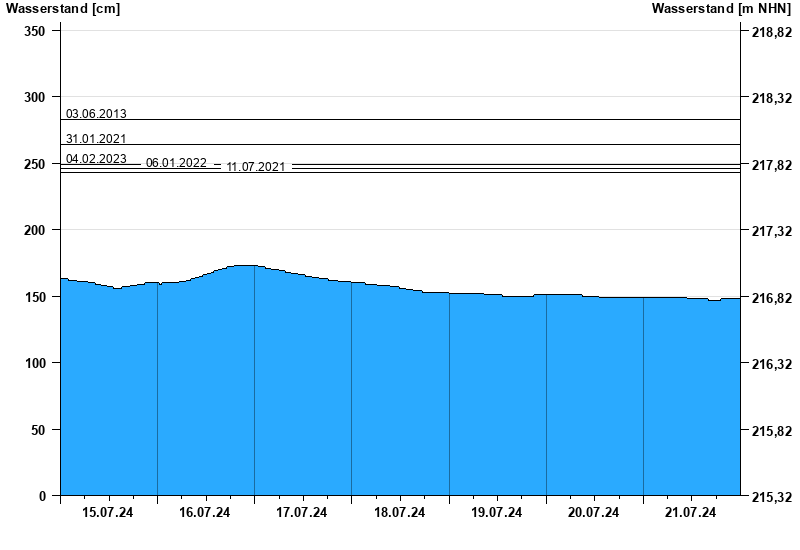
Task: Click the 19.07.24 date label
Action: (497, 513)
